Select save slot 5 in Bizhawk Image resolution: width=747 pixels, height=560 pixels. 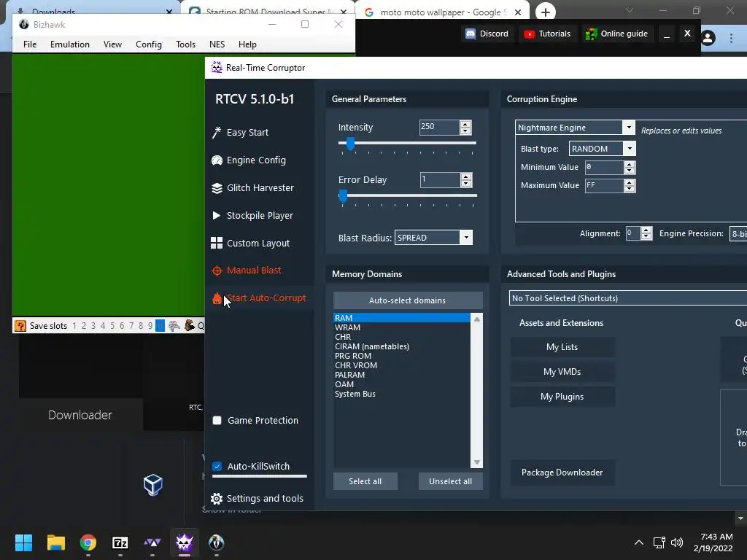tap(112, 326)
